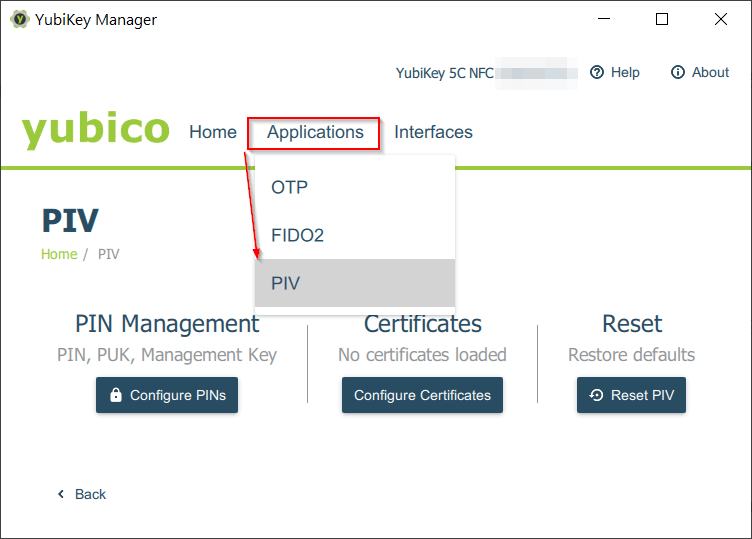This screenshot has width=752, height=539.
Task: Click the YubiKey 5C NFC device label
Action: point(444,73)
